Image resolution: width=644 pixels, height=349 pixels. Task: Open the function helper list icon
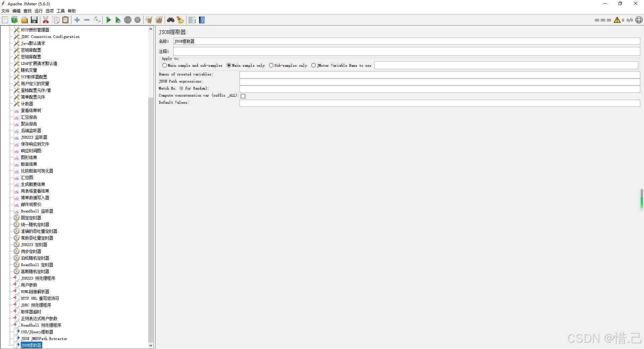pos(192,20)
